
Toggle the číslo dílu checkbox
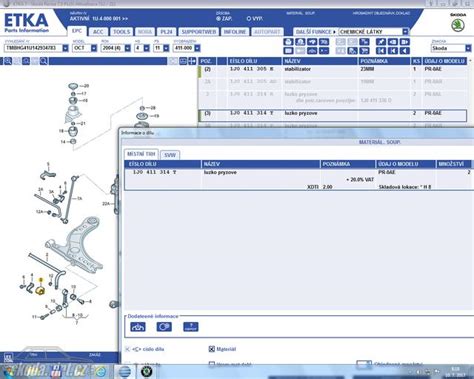click(127, 349)
